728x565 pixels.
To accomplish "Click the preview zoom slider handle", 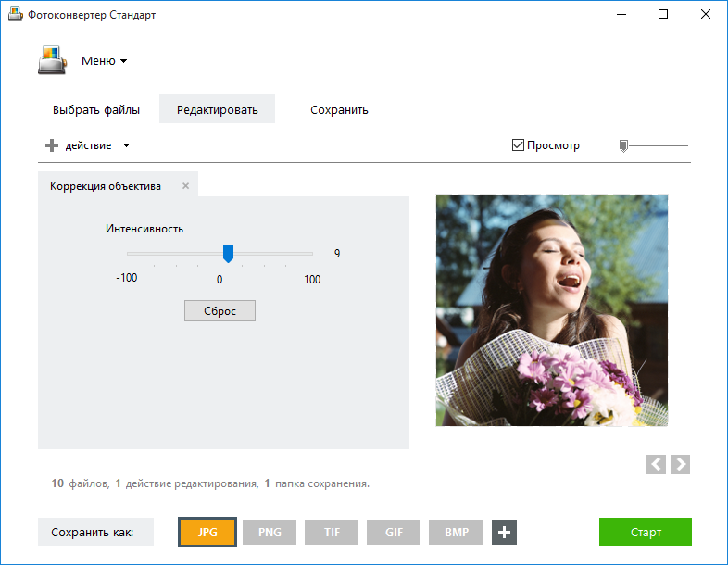I will (x=623, y=146).
